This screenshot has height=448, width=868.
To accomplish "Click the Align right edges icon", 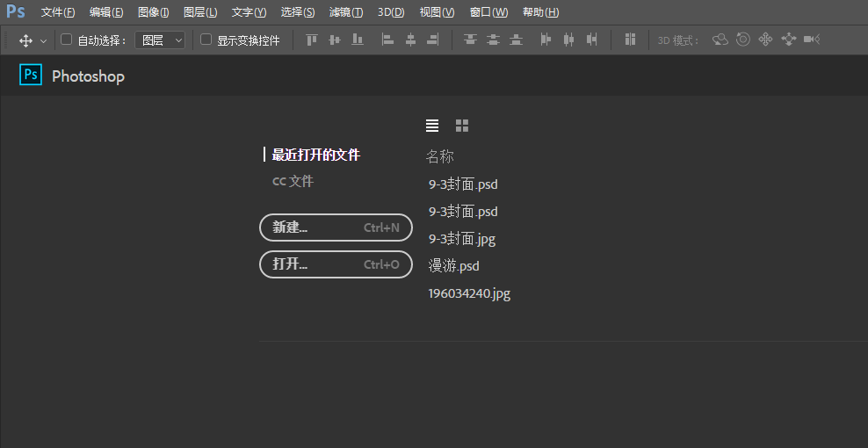I will (433, 40).
